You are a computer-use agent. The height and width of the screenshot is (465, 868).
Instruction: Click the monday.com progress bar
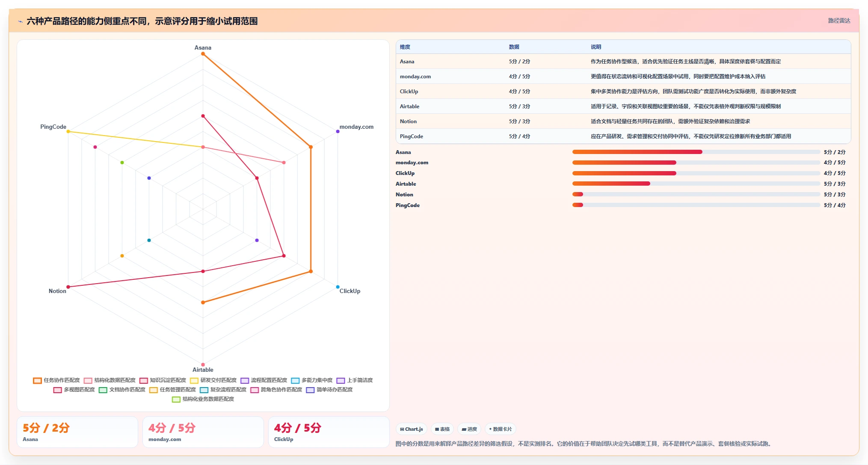pyautogui.click(x=696, y=163)
